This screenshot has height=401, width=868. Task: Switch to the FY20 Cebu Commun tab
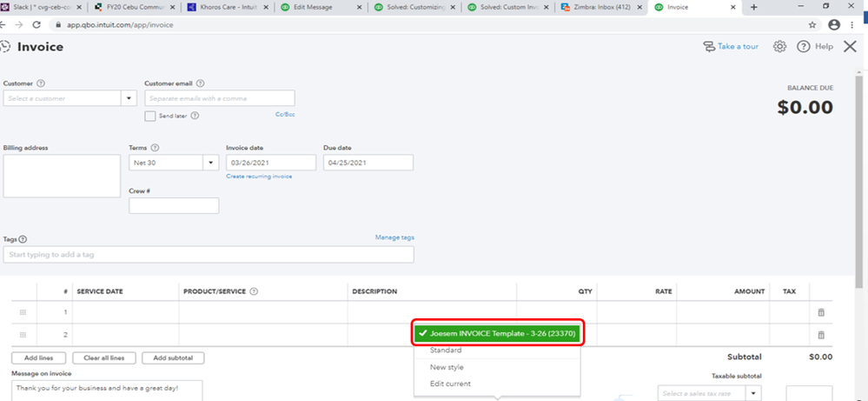tap(135, 7)
